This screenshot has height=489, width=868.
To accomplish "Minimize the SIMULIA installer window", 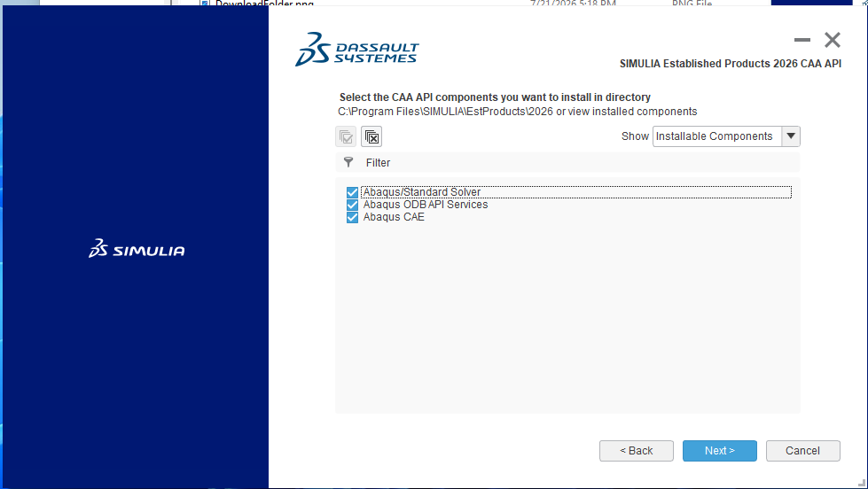I will tap(802, 40).
